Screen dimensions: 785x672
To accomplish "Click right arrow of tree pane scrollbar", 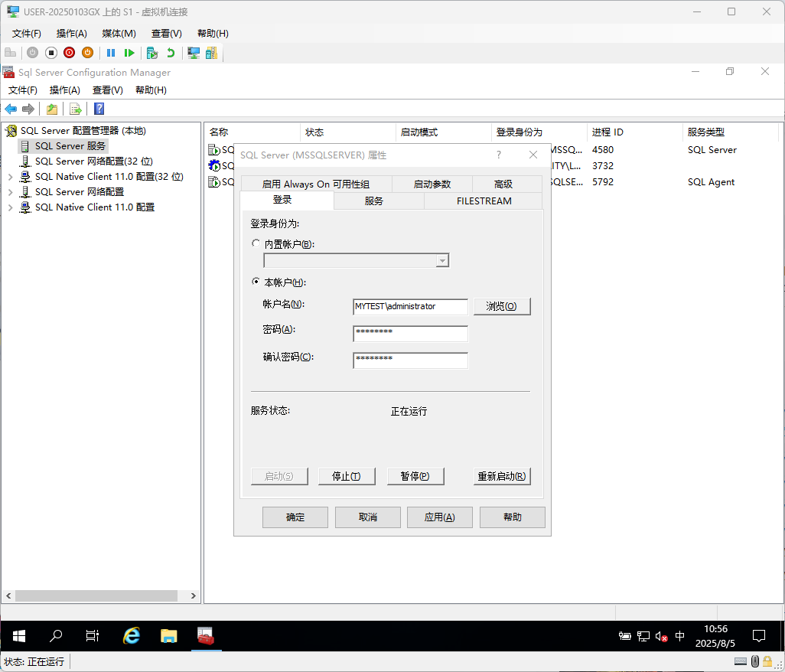I will click(x=194, y=596).
